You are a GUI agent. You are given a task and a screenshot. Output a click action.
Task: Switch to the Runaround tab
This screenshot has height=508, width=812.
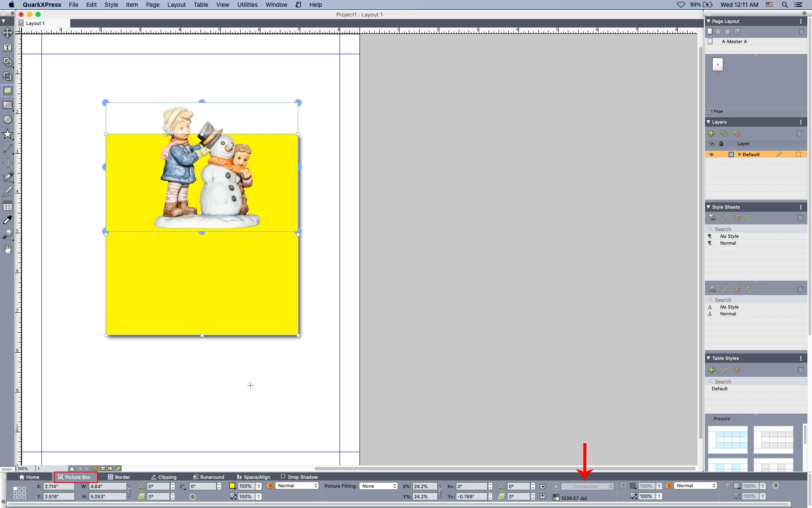208,477
